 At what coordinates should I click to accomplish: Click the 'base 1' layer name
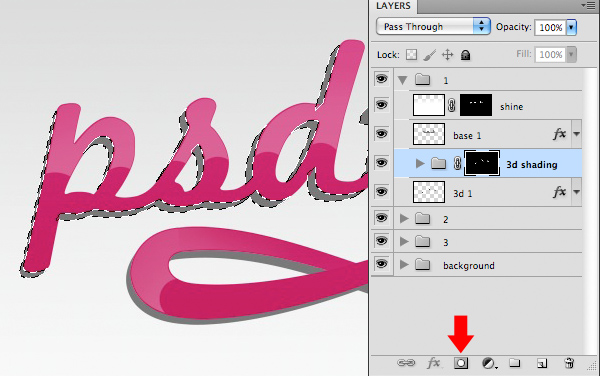point(467,136)
